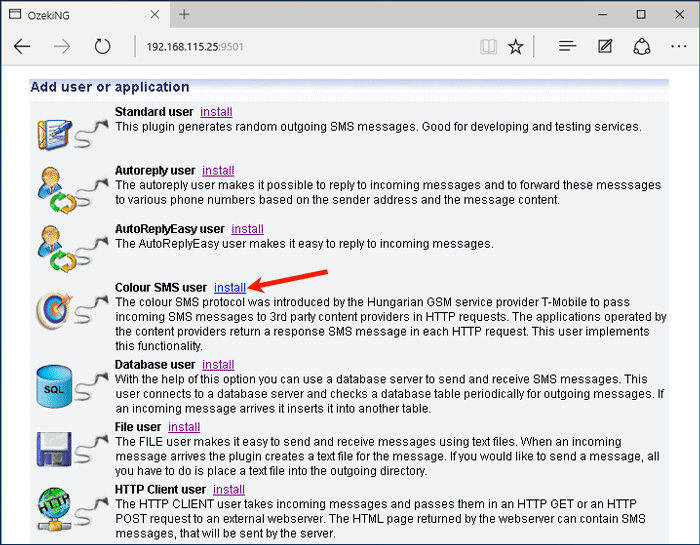Install the Standard user
Image resolution: width=700 pixels, height=545 pixels.
point(216,112)
